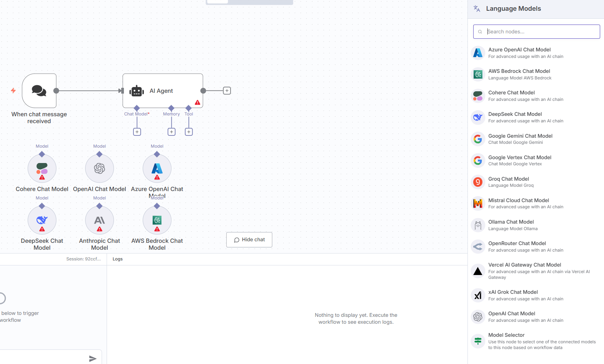Choose AWS Bedrock Chat Model from list
This screenshot has width=604, height=364.
click(536, 74)
